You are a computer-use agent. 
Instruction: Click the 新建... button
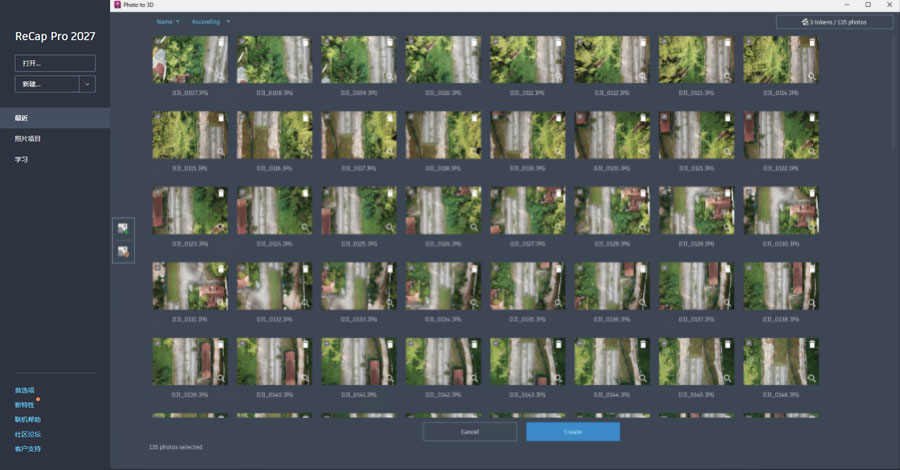click(47, 84)
